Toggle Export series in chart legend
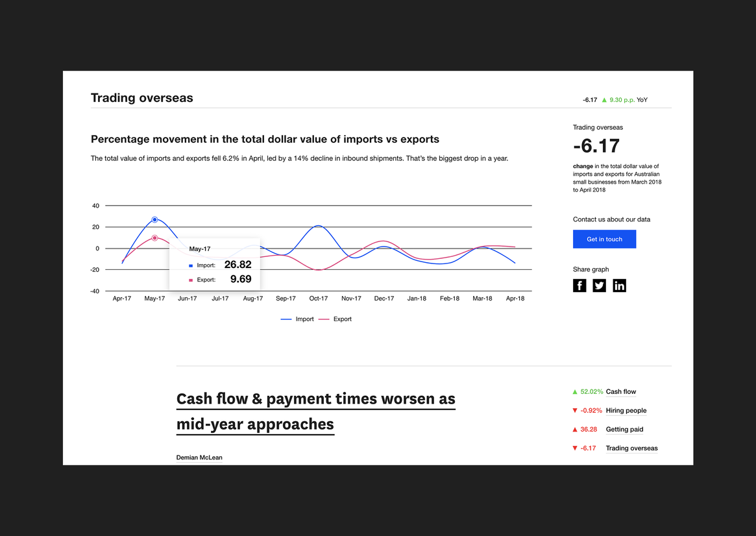This screenshot has width=756, height=536. coord(335,319)
